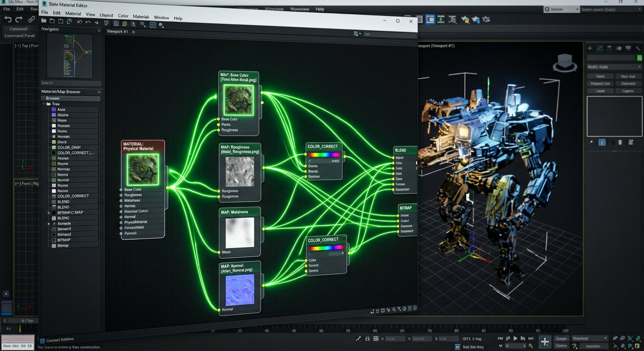
Task: Switch to the Viewport #1 tab
Action: [x=117, y=32]
